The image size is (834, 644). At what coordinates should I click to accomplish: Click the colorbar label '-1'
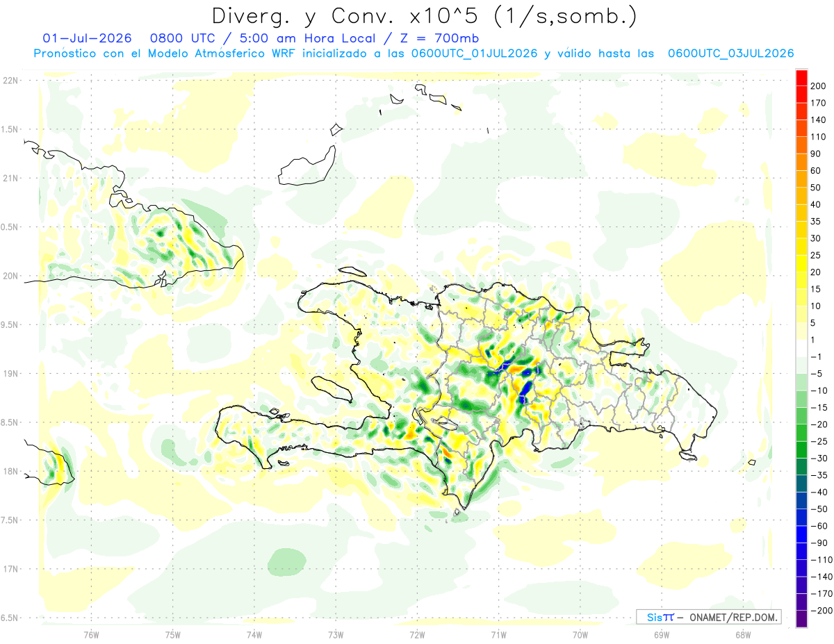click(816, 356)
